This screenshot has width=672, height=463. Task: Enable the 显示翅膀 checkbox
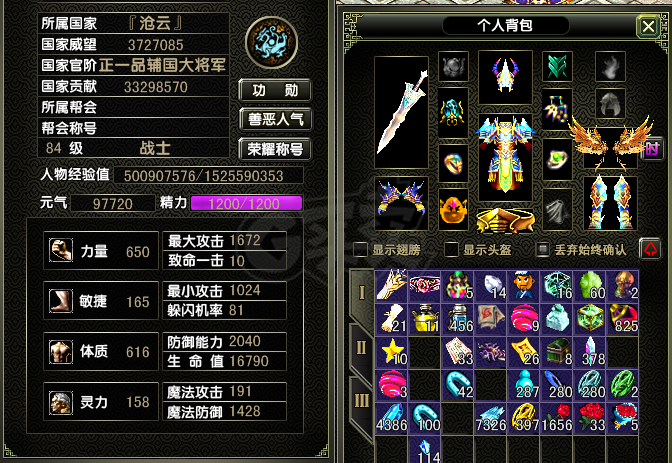pyautogui.click(x=360, y=250)
